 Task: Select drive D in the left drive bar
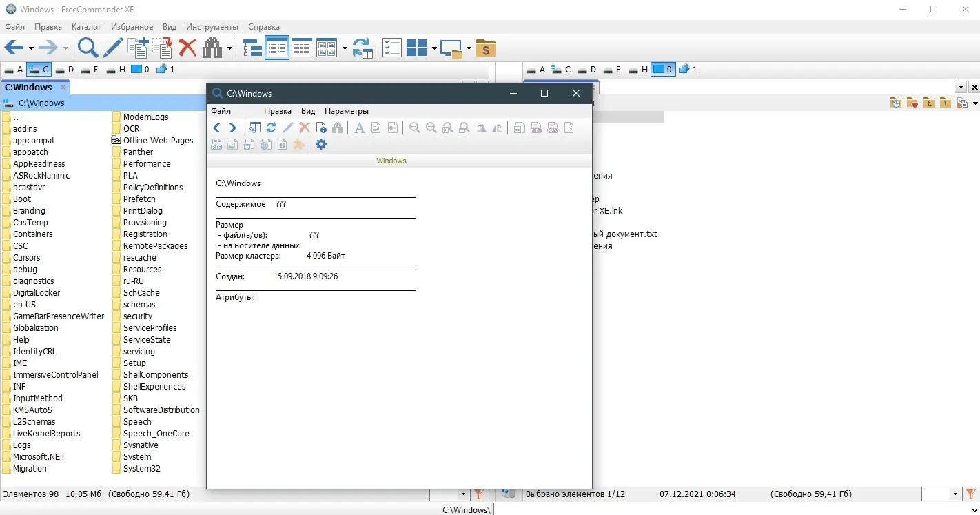(65, 70)
